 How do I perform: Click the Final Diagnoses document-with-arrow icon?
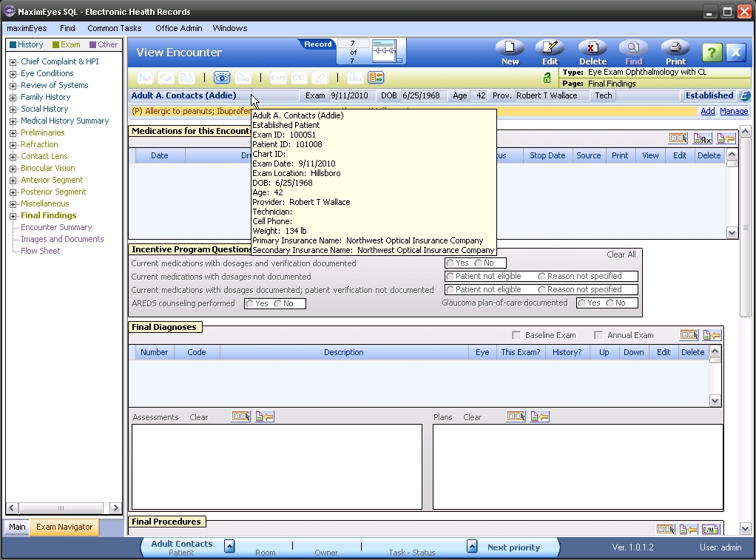pyautogui.click(x=712, y=335)
